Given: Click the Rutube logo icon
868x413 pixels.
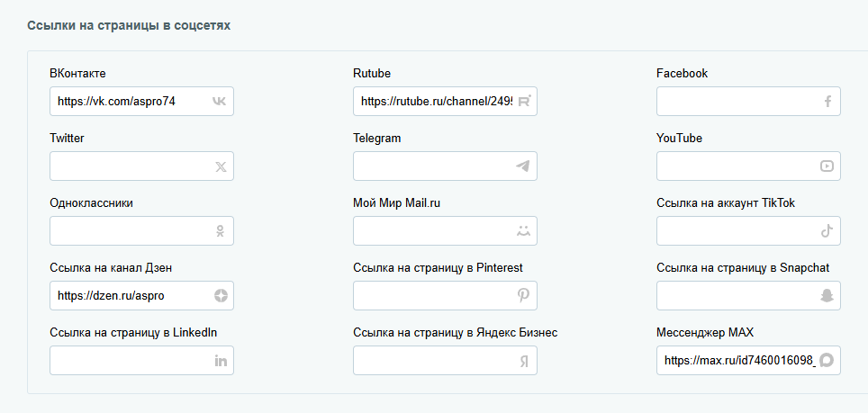Looking at the screenshot, I should (x=524, y=101).
